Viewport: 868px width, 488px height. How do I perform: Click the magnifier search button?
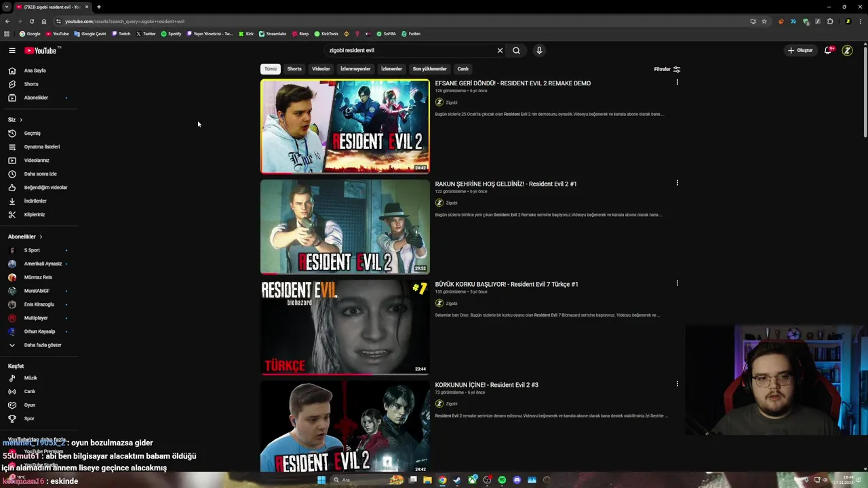pos(516,50)
